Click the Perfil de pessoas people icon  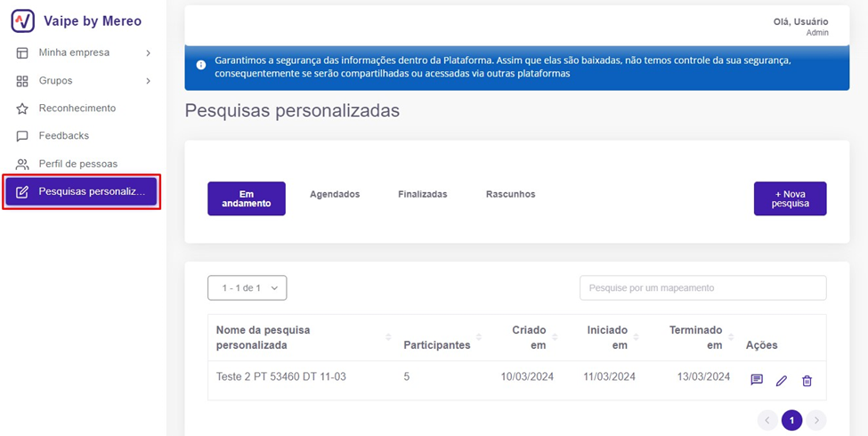[x=22, y=164]
